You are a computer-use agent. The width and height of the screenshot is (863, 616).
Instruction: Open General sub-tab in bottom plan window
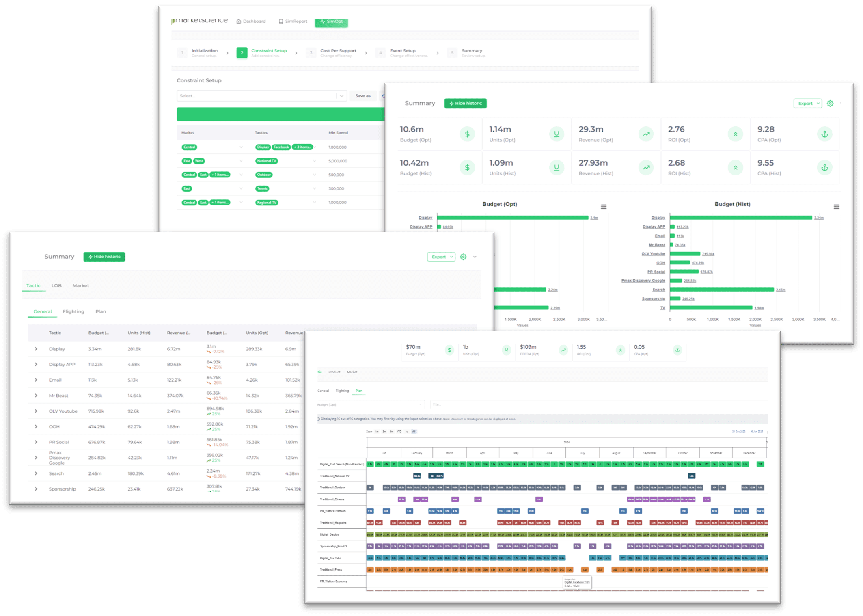(x=323, y=391)
